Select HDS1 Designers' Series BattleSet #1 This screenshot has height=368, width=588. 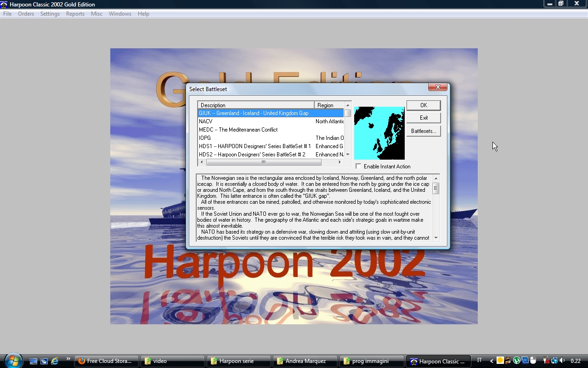click(271, 146)
